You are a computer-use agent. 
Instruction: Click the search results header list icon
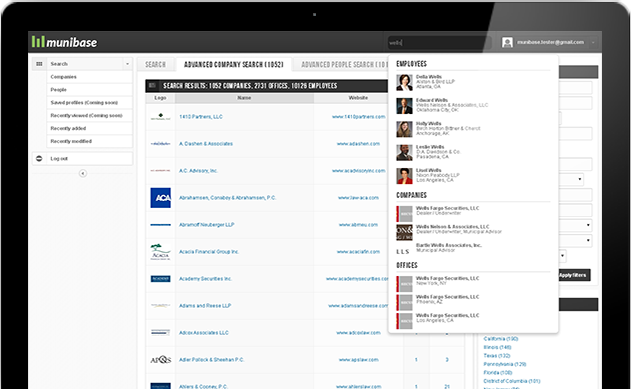tap(152, 86)
